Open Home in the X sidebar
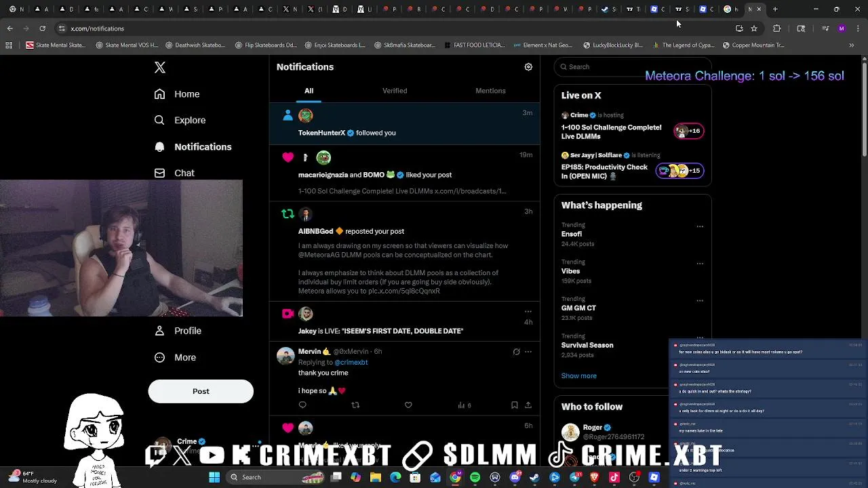Screen dimensions: 868x488 coord(177,94)
